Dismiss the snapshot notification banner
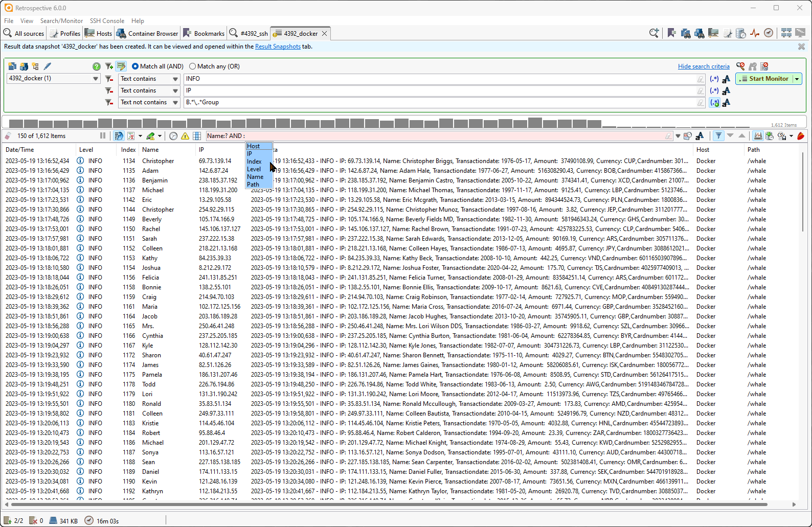The image size is (812, 527). (x=801, y=47)
